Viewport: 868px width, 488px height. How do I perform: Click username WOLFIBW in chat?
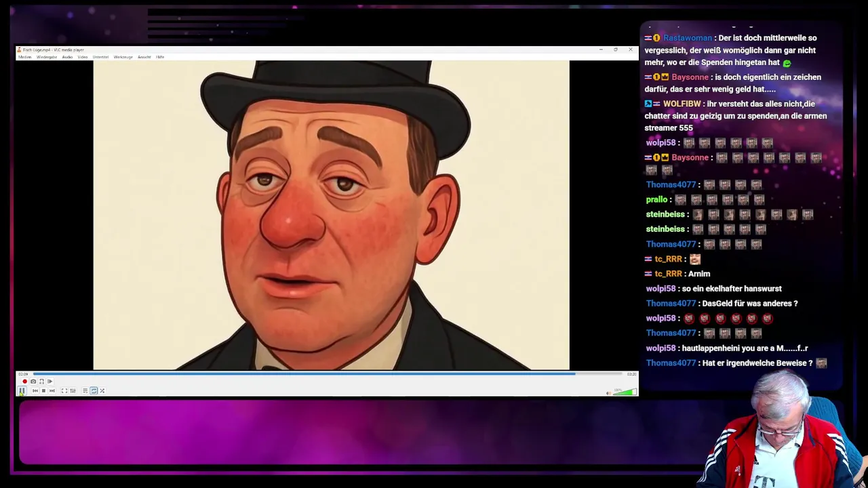click(682, 104)
